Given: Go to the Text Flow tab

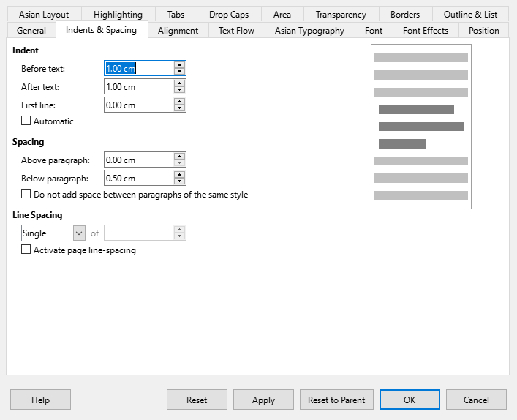Looking at the screenshot, I should (x=236, y=30).
